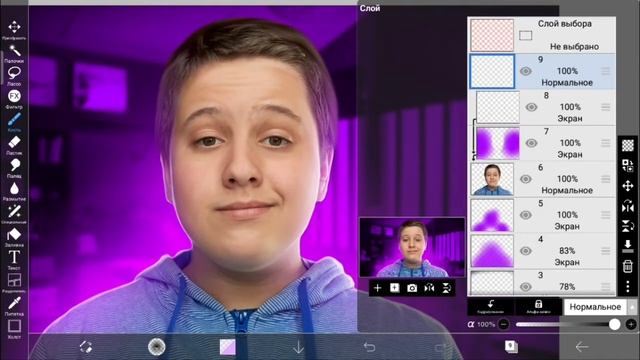Hide layer 6 using eye icon
This screenshot has width=640, height=360.
[526, 179]
